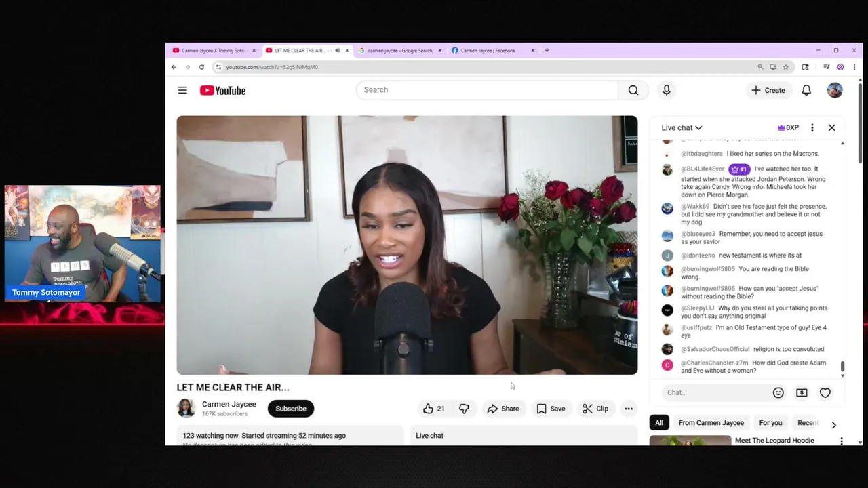Send a heart reaction in chat
Viewport: 868px width, 488px height.
(x=825, y=392)
